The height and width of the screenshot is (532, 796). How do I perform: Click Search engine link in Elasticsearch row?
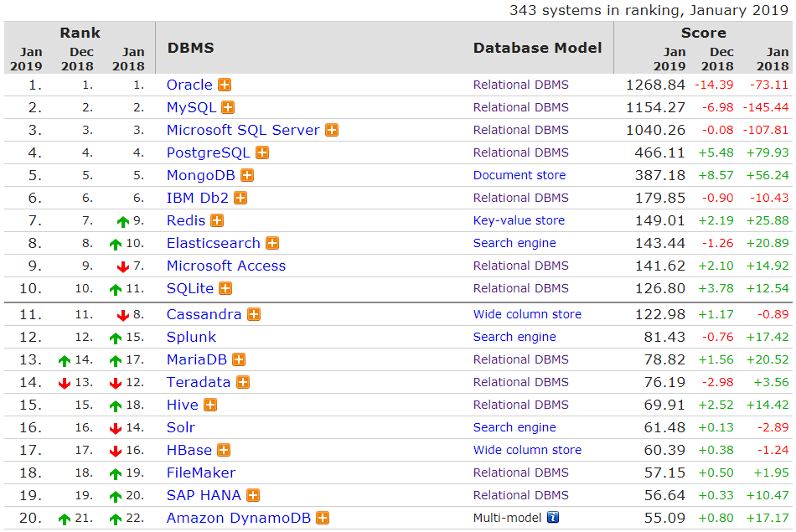pyautogui.click(x=514, y=243)
